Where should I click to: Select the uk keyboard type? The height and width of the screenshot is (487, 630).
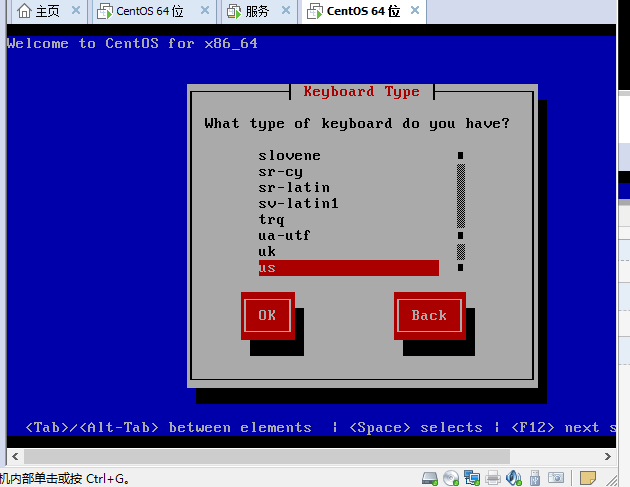[348, 252]
